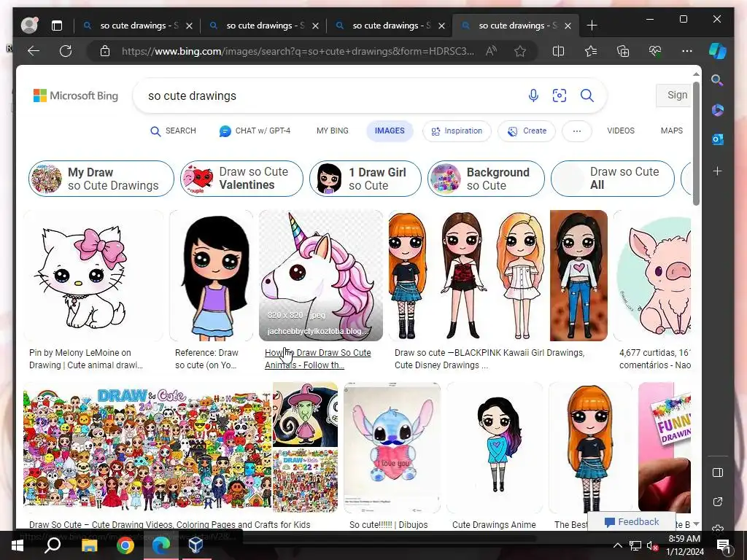Viewport: 747px width, 560px height.
Task: Select My Draw so Cute Drawings chip
Action: 101,179
